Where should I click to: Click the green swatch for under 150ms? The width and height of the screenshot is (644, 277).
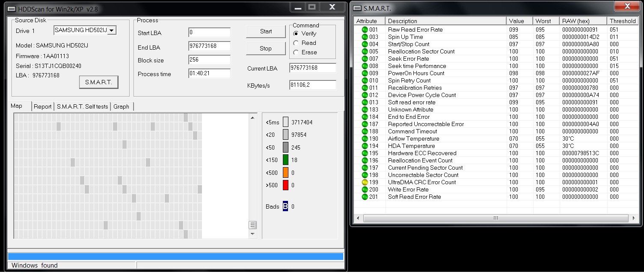coord(285,160)
